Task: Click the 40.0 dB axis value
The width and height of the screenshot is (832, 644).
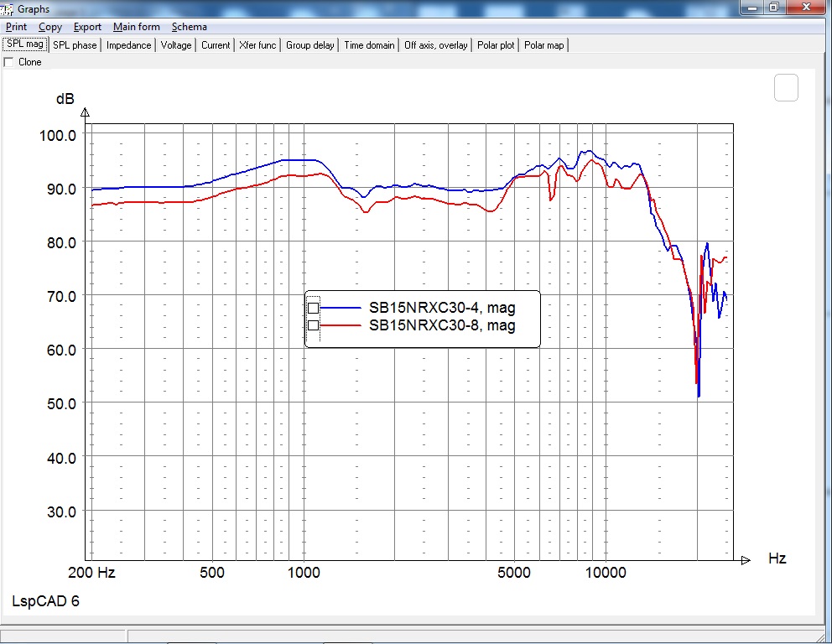Action: tap(61, 458)
